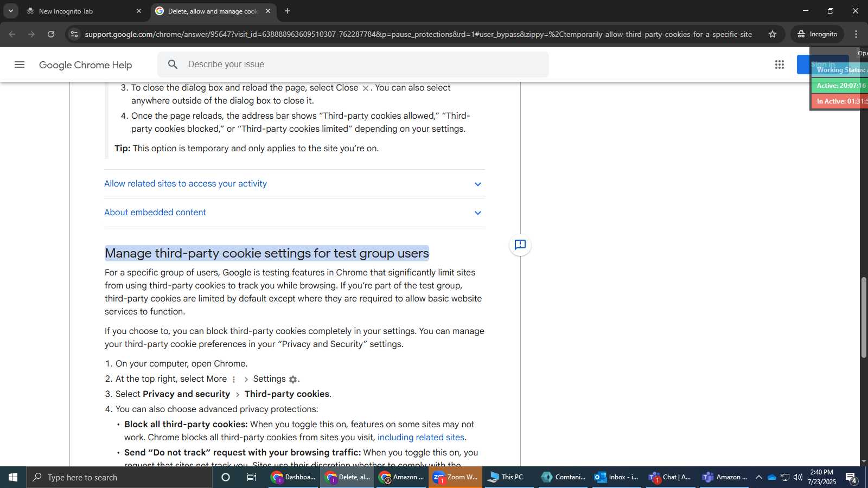This screenshot has height=488, width=868.
Task: Open the main hamburger menu
Action: pos(20,65)
